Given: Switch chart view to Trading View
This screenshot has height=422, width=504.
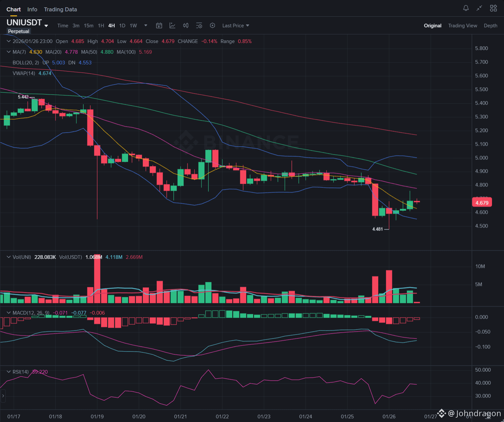Looking at the screenshot, I should [463, 25].
